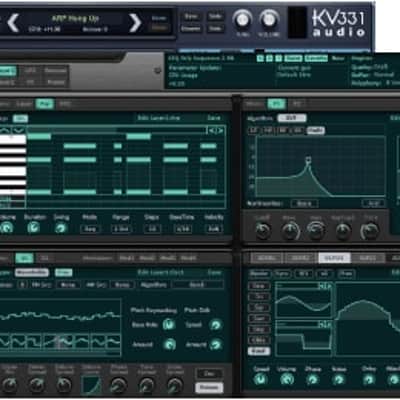The width and height of the screenshot is (400, 400).
Task: Adjust the second LFO knob beside Speed
Action: 286,379
